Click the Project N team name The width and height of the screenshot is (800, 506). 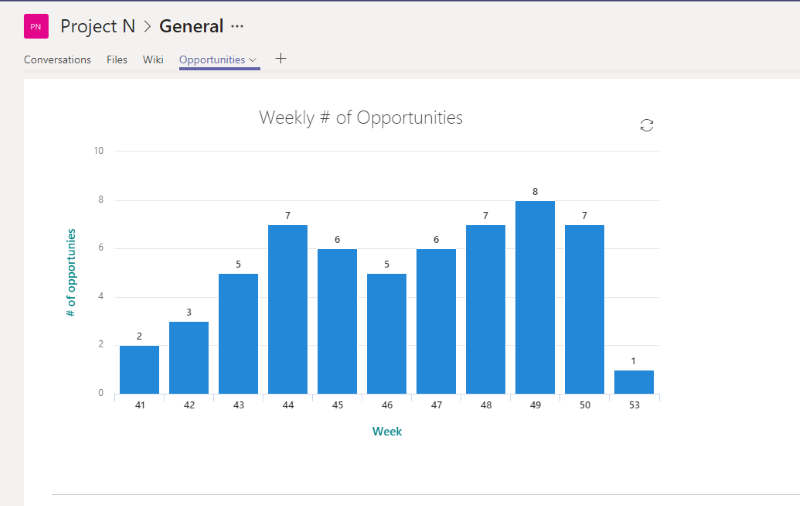[x=98, y=27]
